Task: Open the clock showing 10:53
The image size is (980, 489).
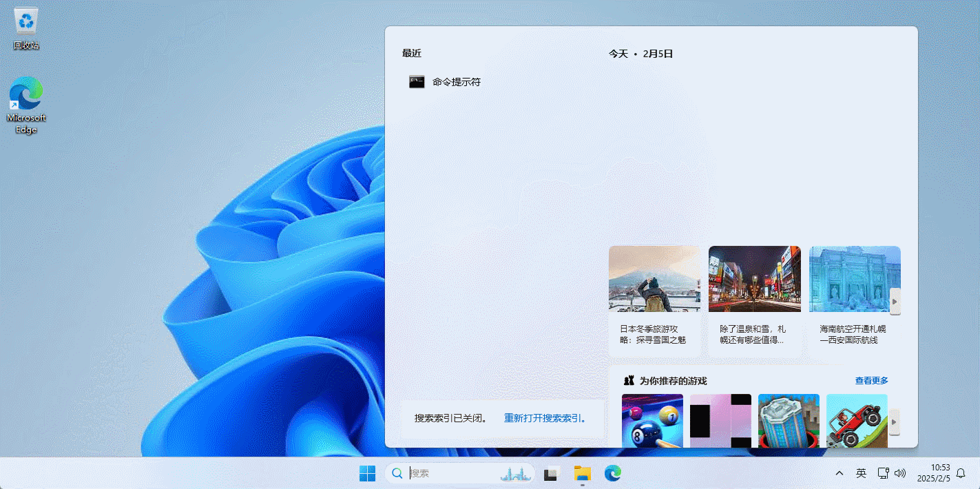Action: pos(933,472)
